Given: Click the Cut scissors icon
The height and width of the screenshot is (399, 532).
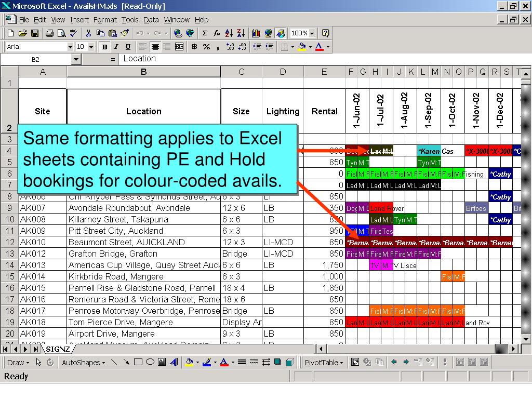Looking at the screenshot, I should click(88, 33).
